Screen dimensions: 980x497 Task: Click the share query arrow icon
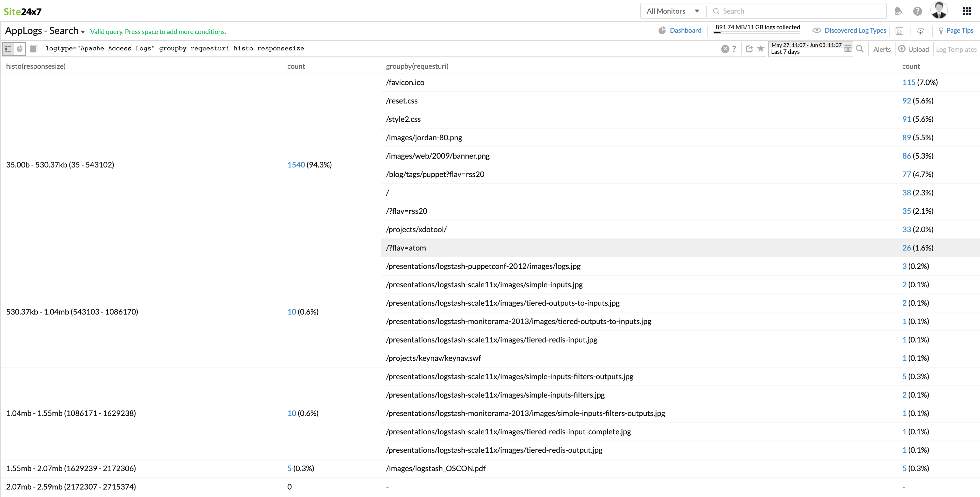(x=749, y=49)
